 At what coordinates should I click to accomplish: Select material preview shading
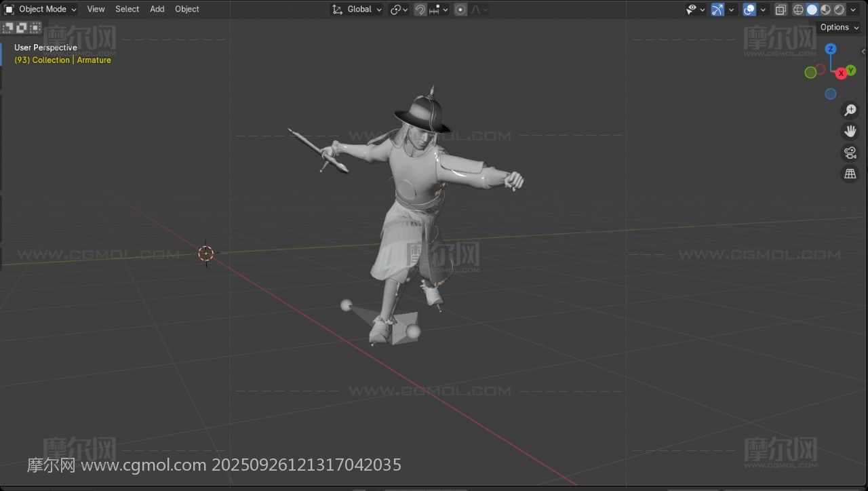pos(825,9)
